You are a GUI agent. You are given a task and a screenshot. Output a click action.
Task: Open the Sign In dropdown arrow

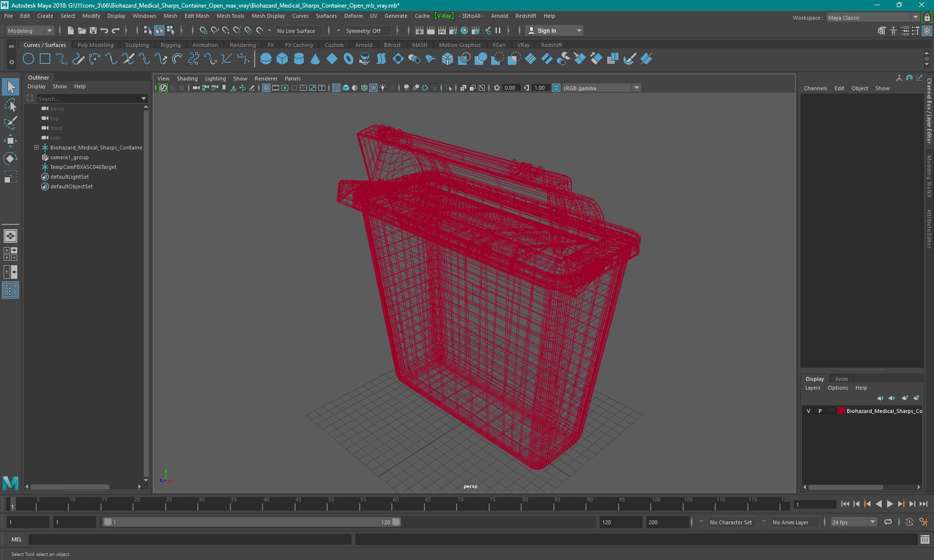click(579, 31)
